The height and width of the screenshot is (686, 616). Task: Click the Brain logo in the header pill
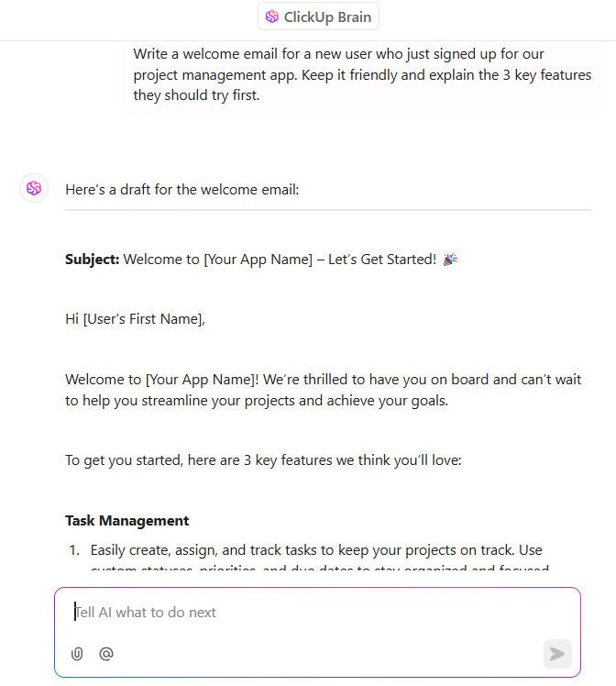[272, 17]
